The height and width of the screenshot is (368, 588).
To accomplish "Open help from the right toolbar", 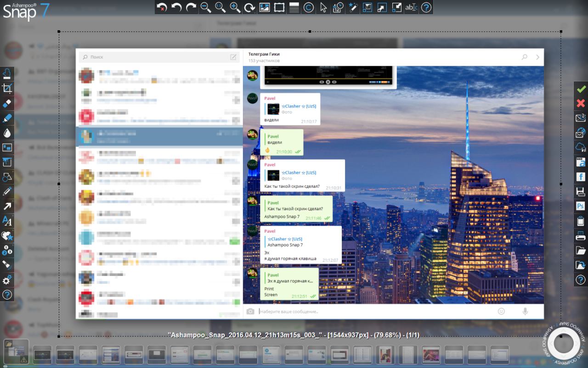I will pos(581,280).
